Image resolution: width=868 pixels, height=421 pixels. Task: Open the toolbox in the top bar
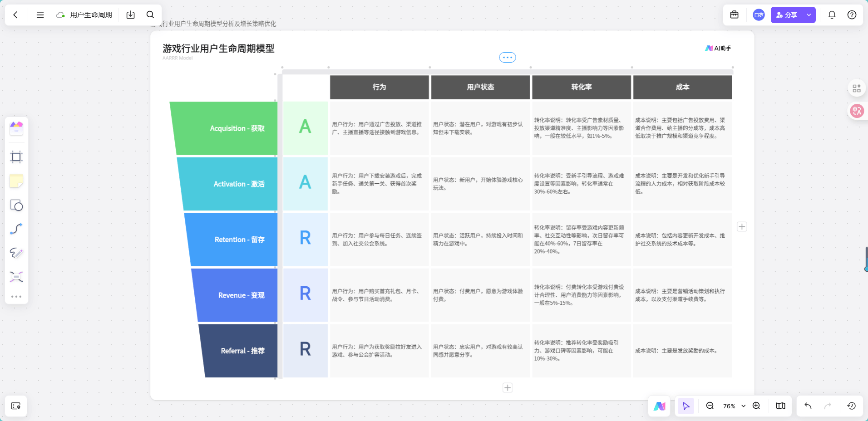tap(735, 15)
